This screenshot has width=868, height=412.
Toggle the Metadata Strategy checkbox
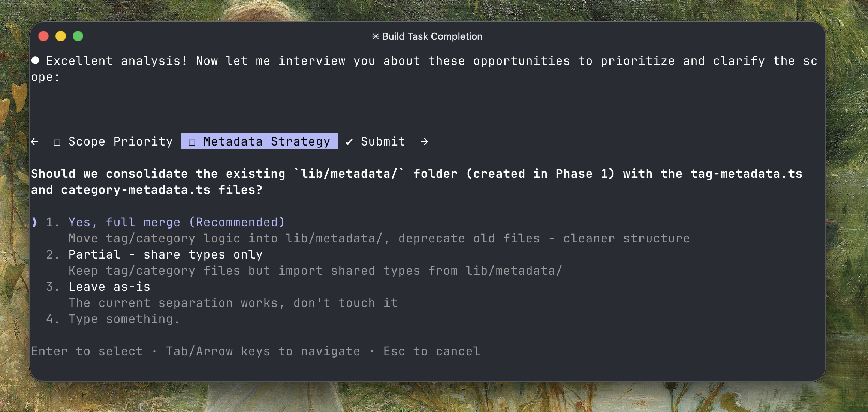(x=192, y=142)
